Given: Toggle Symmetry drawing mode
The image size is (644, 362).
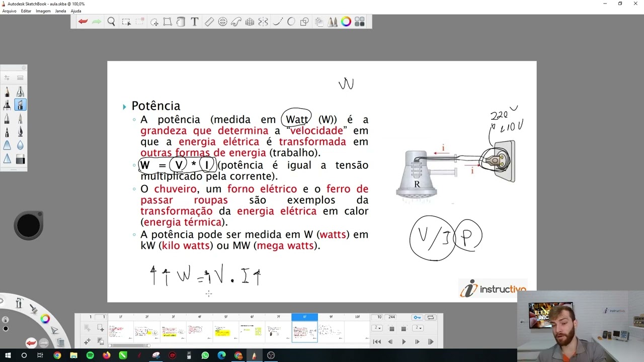Looking at the screenshot, I should click(263, 22).
